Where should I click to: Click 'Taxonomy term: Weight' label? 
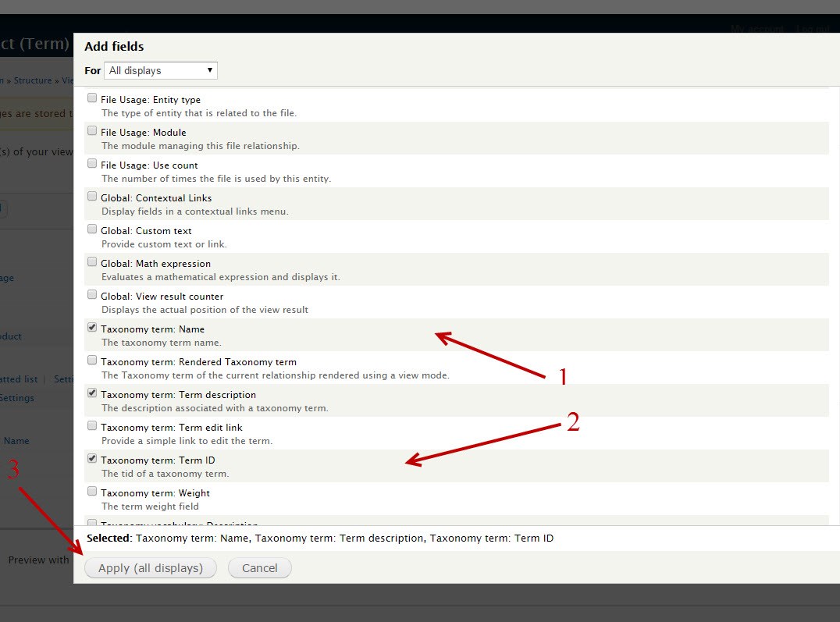click(x=155, y=493)
